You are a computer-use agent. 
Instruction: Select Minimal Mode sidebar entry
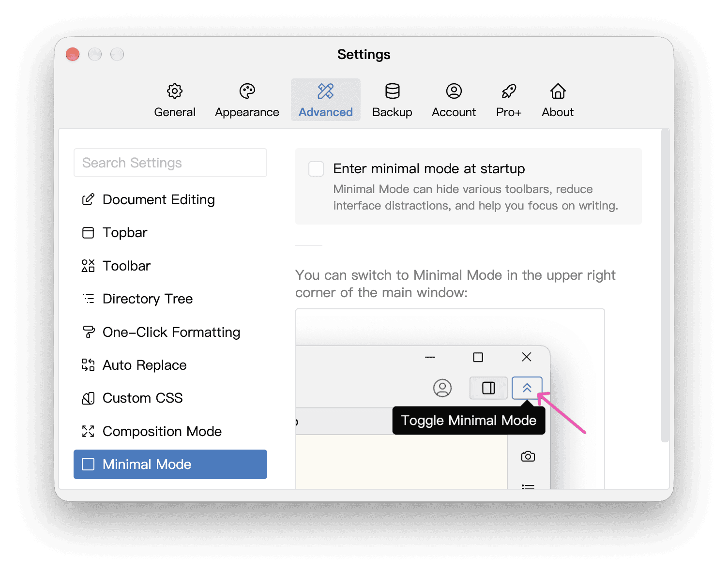coord(170,464)
